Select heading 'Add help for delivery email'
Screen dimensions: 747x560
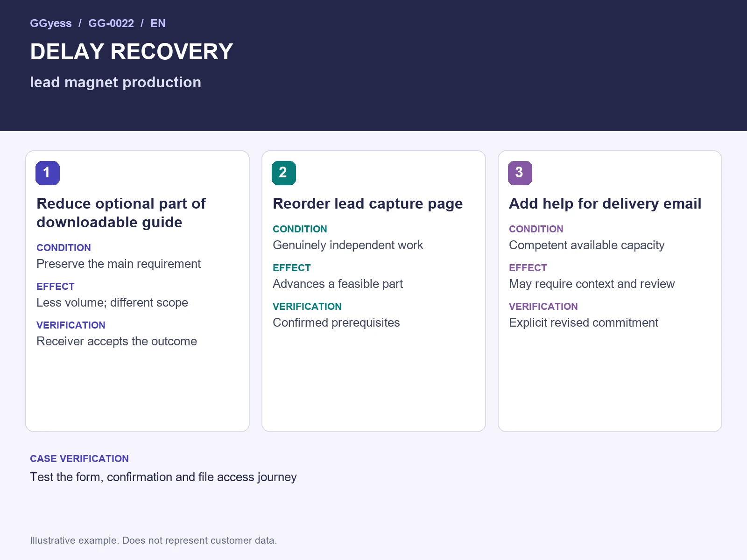pos(605,203)
